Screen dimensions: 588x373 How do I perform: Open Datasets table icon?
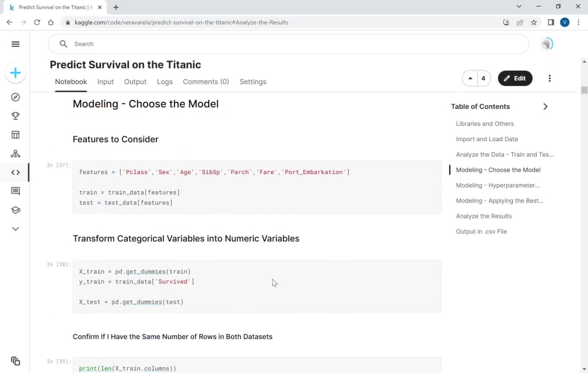point(15,135)
